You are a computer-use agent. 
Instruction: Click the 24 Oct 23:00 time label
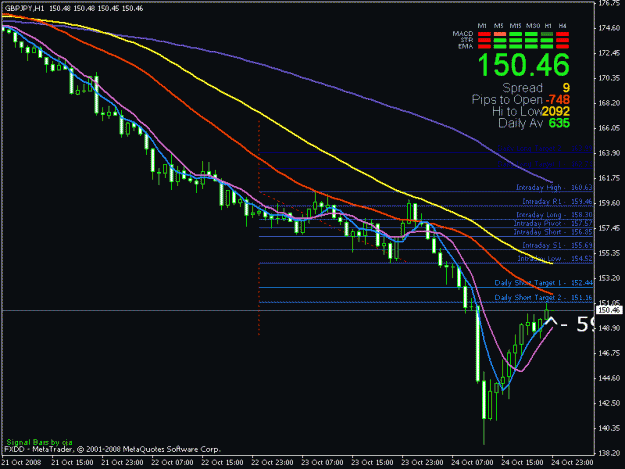(x=572, y=463)
